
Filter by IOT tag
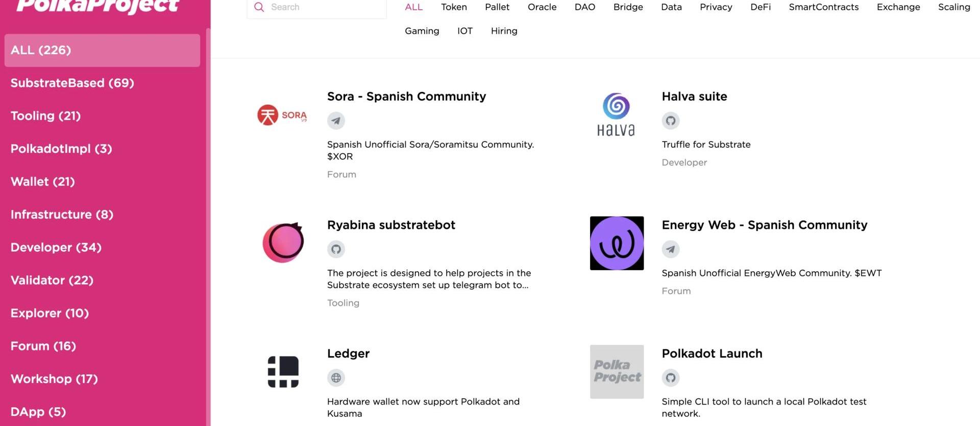[465, 31]
